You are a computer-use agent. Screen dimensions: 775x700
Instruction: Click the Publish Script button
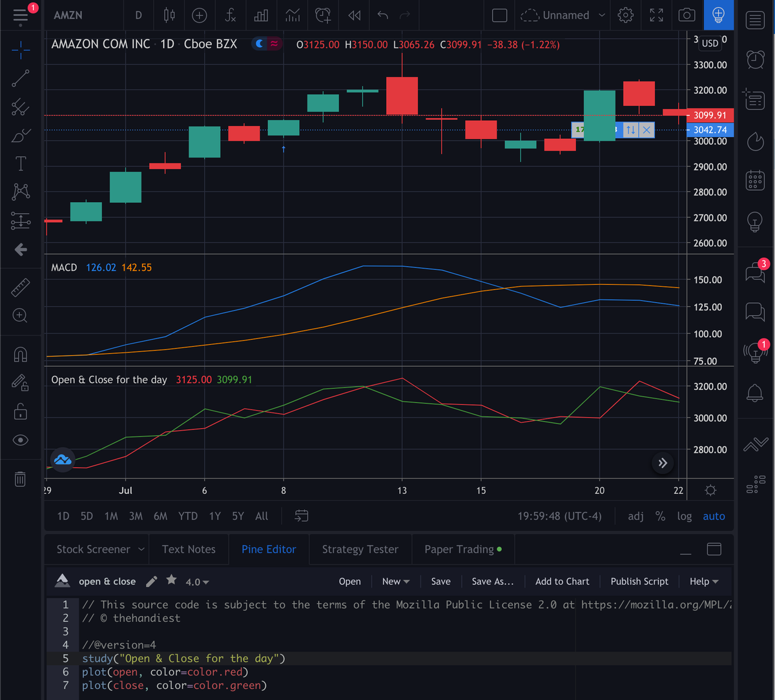pos(639,581)
